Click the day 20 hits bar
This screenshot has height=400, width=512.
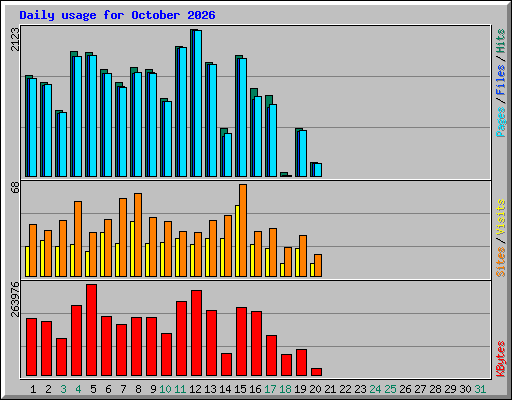312,170
